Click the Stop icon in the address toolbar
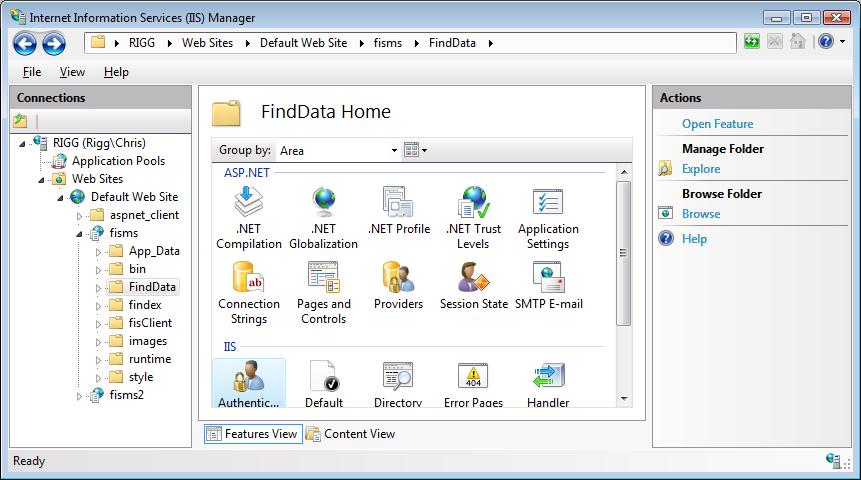This screenshot has width=861, height=480. coord(775,41)
